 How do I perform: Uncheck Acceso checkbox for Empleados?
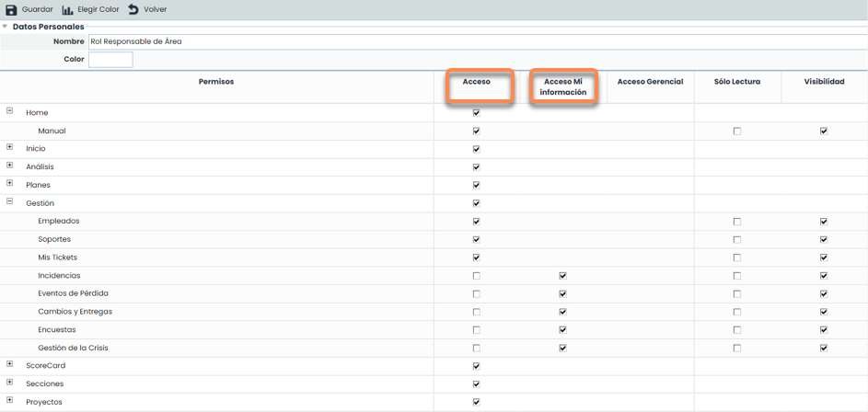click(x=476, y=222)
